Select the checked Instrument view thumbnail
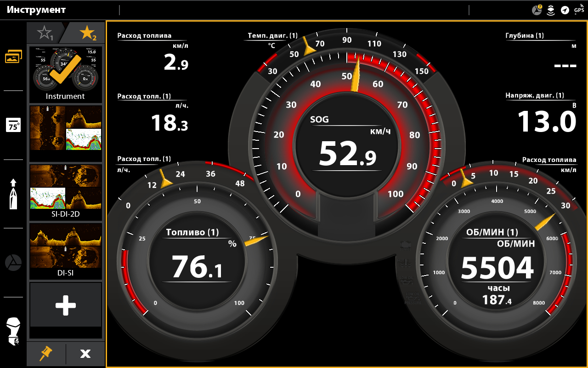This screenshot has height=368, width=588. click(66, 74)
